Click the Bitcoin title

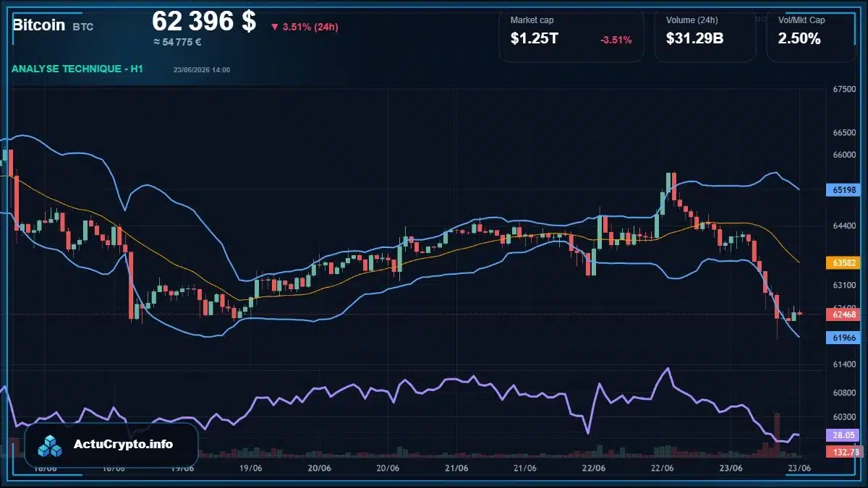click(x=39, y=25)
